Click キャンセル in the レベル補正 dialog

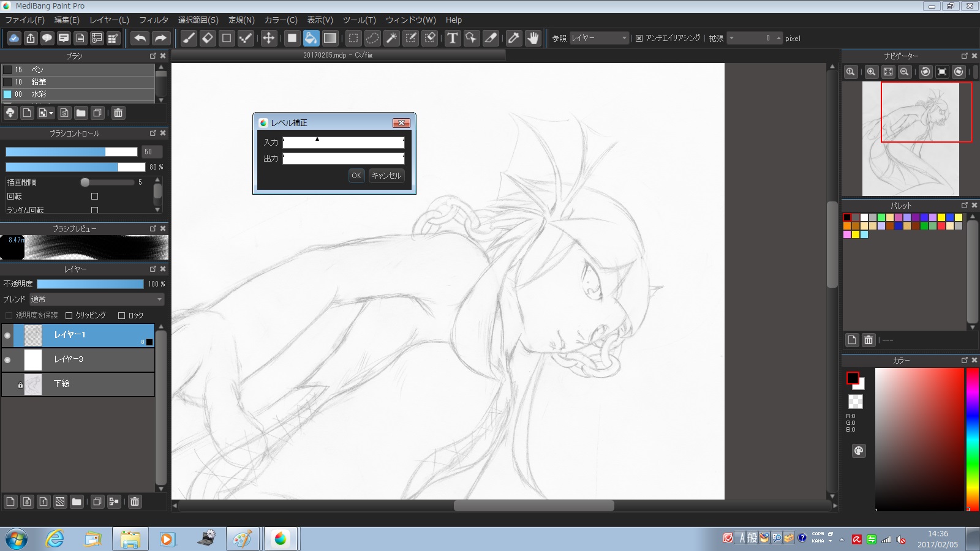click(386, 176)
